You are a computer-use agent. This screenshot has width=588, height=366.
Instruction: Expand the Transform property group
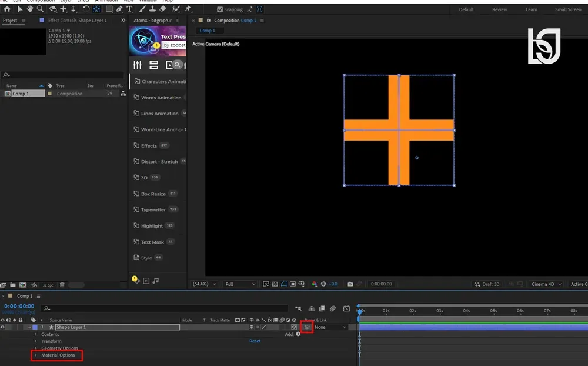pos(36,341)
